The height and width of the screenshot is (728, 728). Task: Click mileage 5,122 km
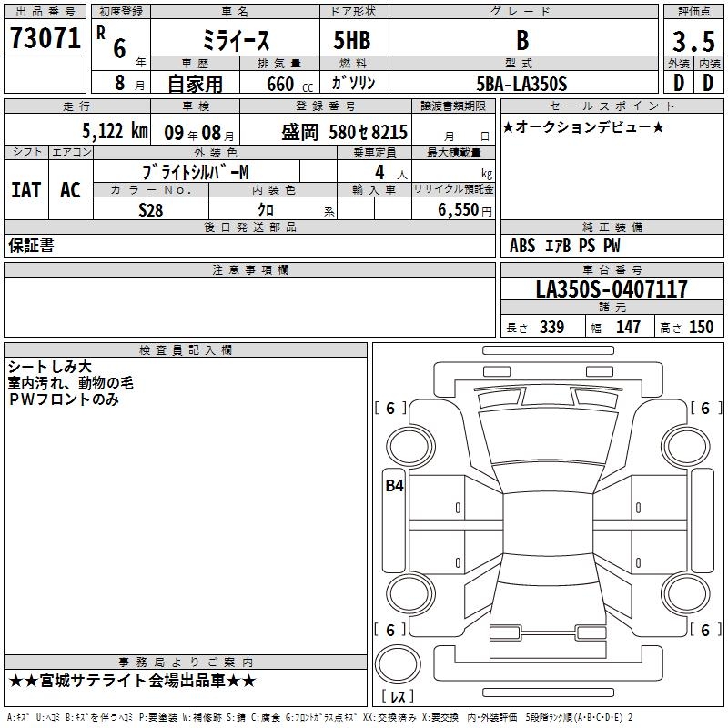click(x=115, y=131)
